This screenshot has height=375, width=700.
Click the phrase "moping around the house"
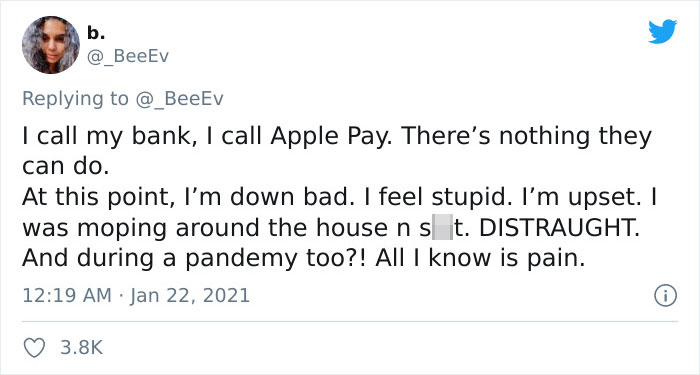[x=233, y=228]
